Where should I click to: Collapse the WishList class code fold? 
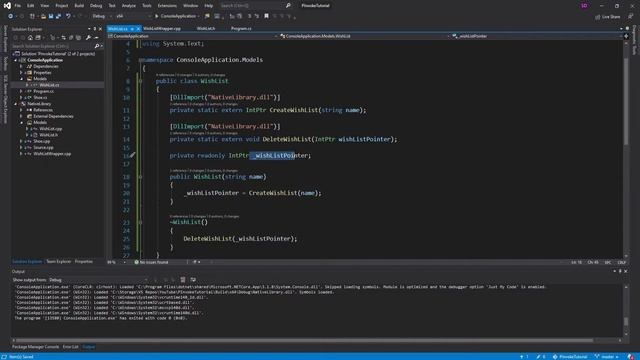click(140, 81)
